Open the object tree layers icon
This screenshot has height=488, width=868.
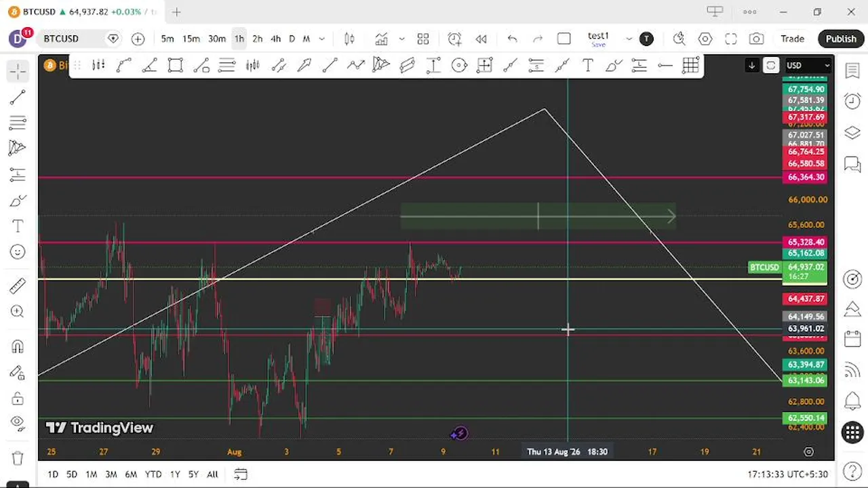point(852,132)
